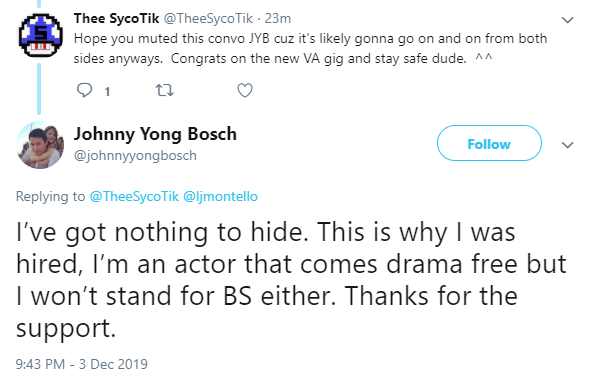
Task: Click the reply speech bubble icon
Action: click(84, 90)
